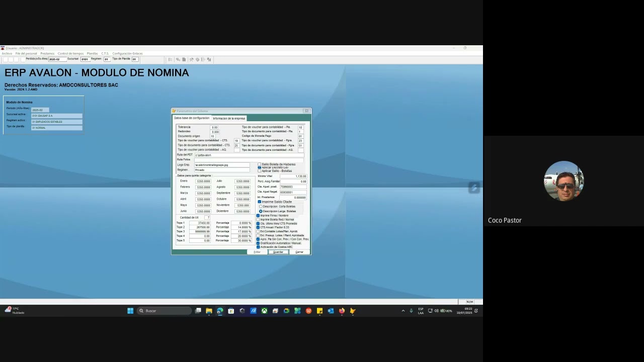Click the Cantidad de Uit field

pos(207,218)
